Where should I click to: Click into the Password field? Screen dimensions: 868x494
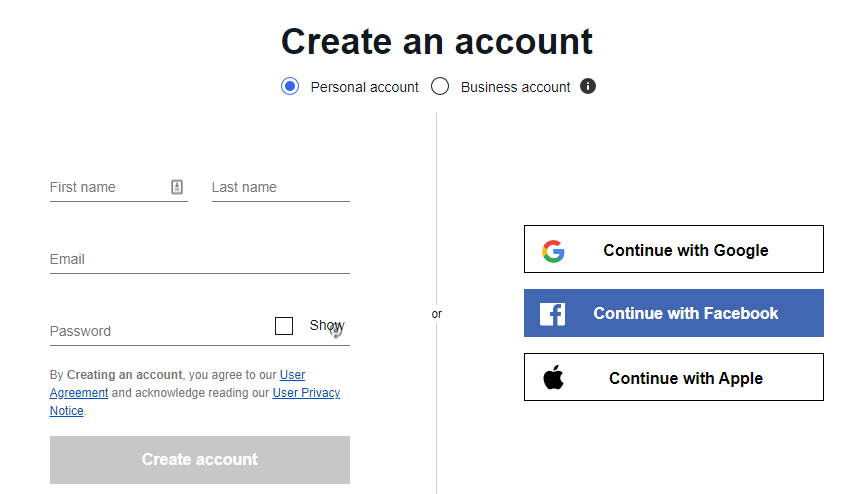click(x=161, y=331)
